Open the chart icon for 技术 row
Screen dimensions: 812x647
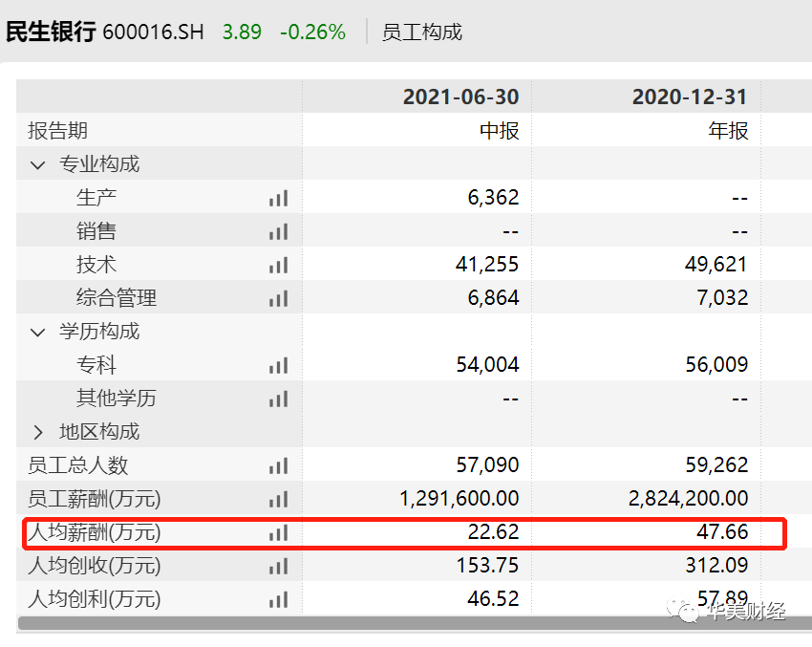coord(278,266)
